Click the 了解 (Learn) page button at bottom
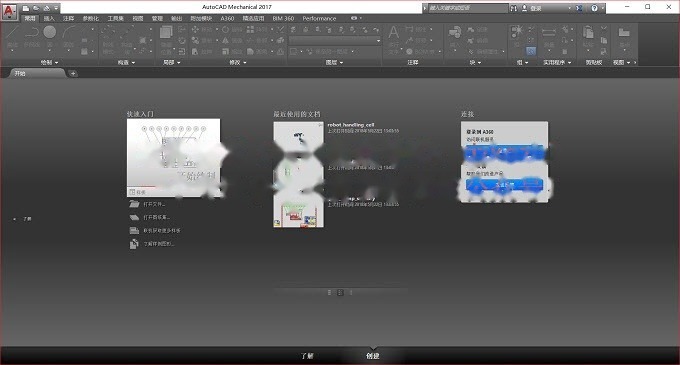The image size is (680, 365). click(x=307, y=355)
